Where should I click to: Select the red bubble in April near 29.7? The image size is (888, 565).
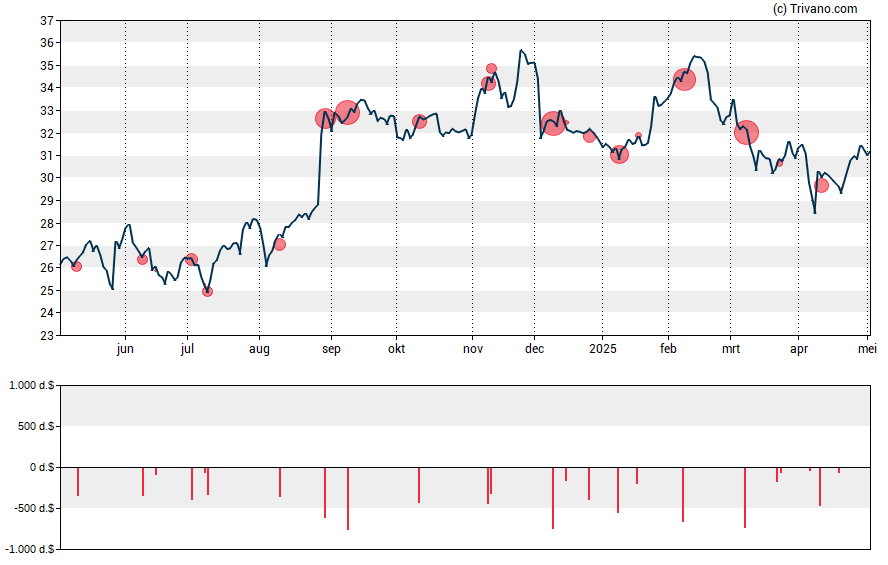[x=821, y=185]
